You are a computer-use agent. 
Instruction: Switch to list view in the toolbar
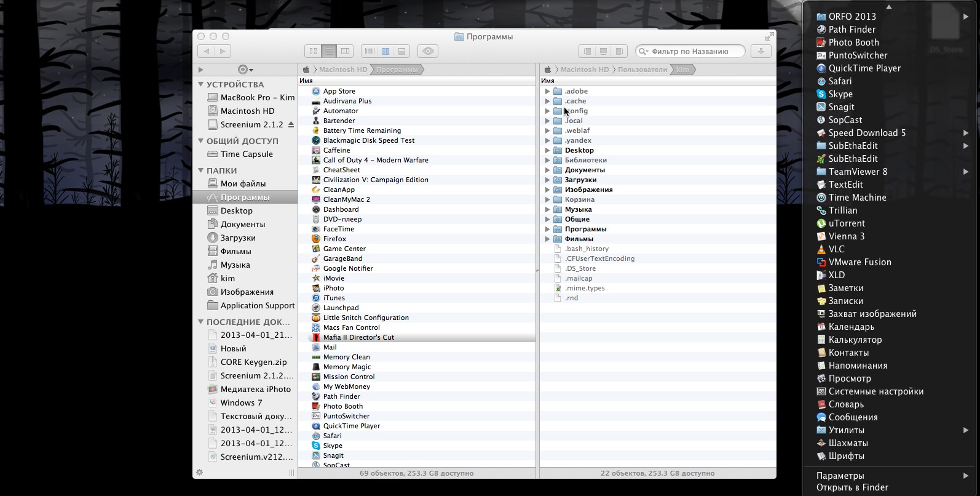(329, 51)
